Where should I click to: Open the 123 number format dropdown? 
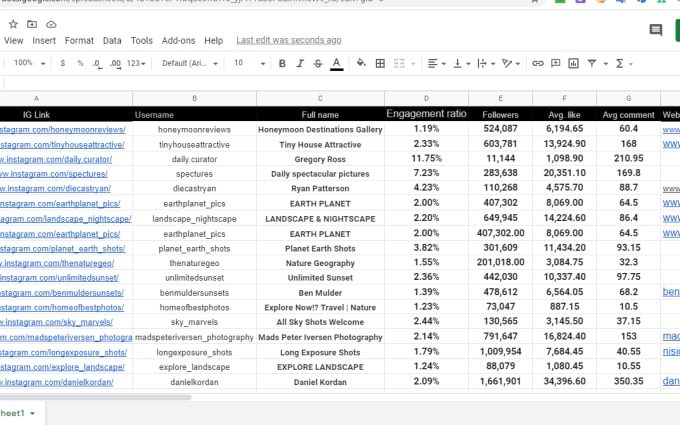[136, 63]
